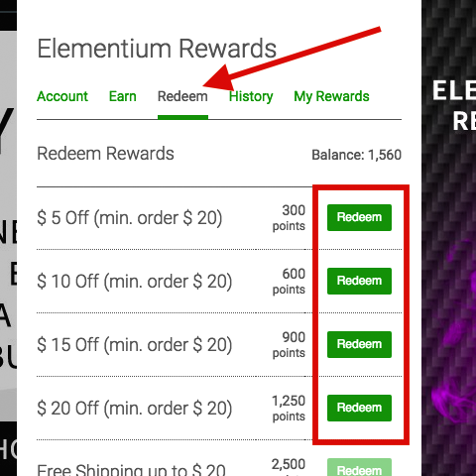Click the Free Shipping up to $20 label
This screenshot has width=476, height=476.
[131, 469]
